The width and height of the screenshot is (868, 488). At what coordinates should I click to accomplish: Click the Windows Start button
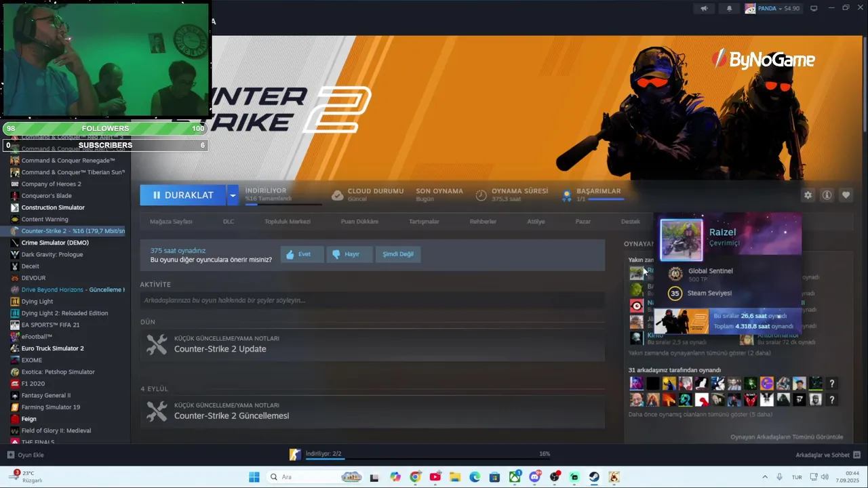(x=254, y=477)
